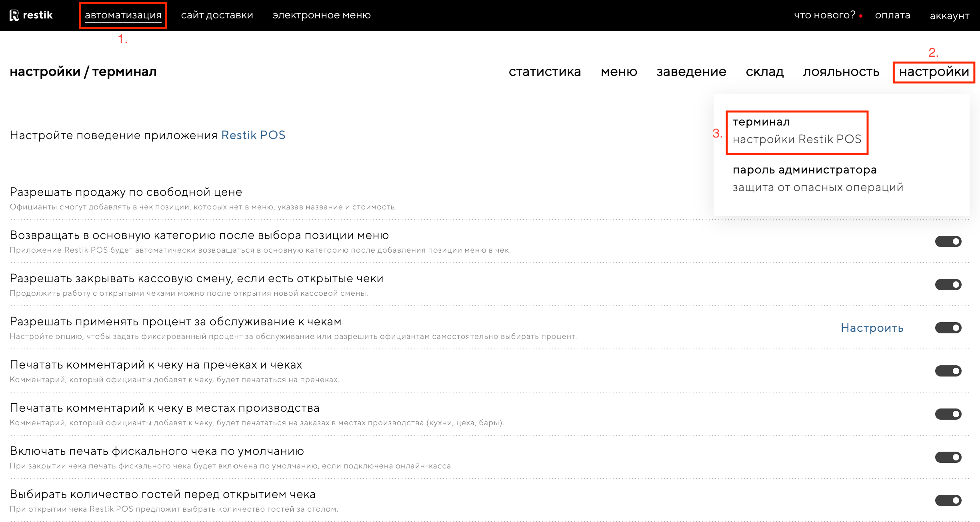Toggle return to main category switch
The height and width of the screenshot is (522, 980).
tap(948, 241)
